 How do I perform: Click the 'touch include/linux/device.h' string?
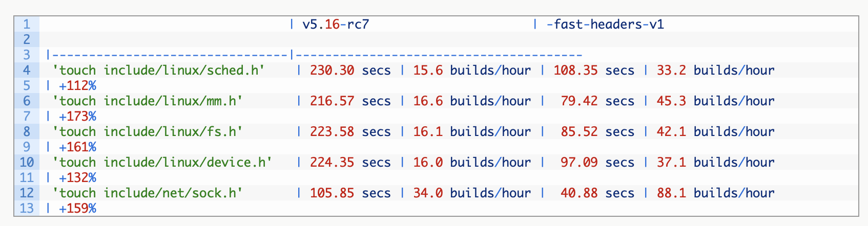[162, 162]
